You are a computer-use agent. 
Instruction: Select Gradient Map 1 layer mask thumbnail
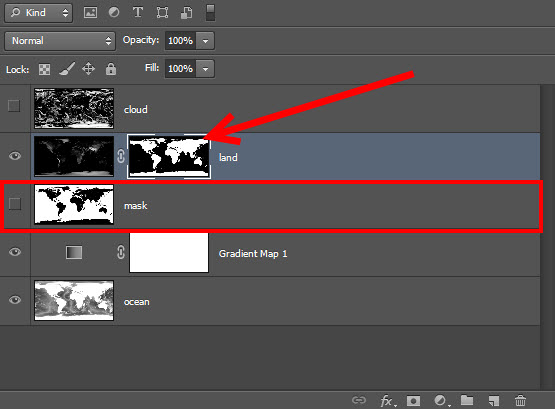pos(169,252)
